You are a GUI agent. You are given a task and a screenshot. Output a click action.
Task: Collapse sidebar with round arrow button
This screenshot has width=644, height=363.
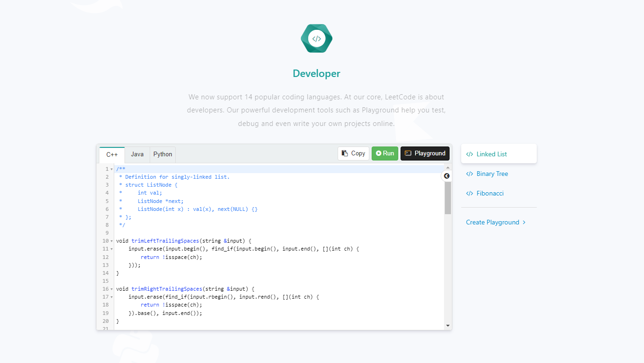coord(447,176)
